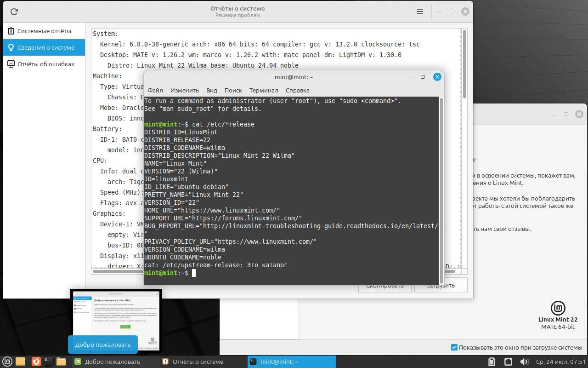Click the terminal vertical scrollbar
Viewport: 588px width, 368px height.
(x=441, y=190)
